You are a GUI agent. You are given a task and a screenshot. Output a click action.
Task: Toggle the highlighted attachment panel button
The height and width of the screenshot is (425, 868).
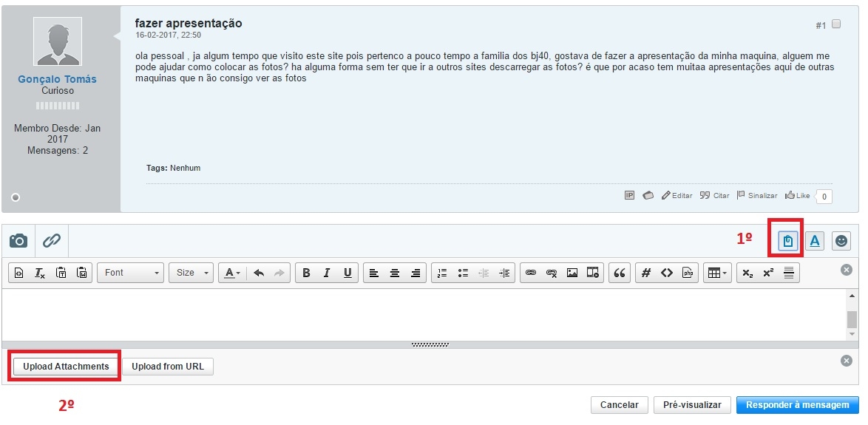(787, 241)
